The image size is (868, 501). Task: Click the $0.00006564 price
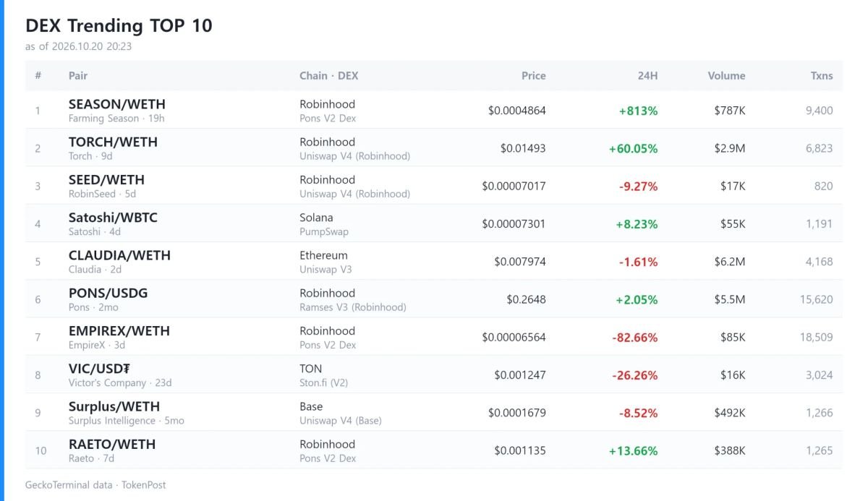point(514,337)
